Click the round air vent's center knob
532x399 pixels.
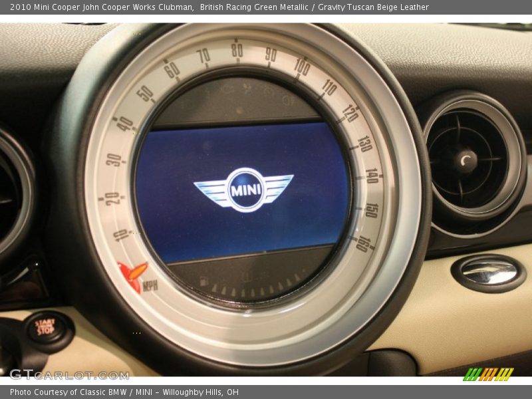click(x=466, y=161)
